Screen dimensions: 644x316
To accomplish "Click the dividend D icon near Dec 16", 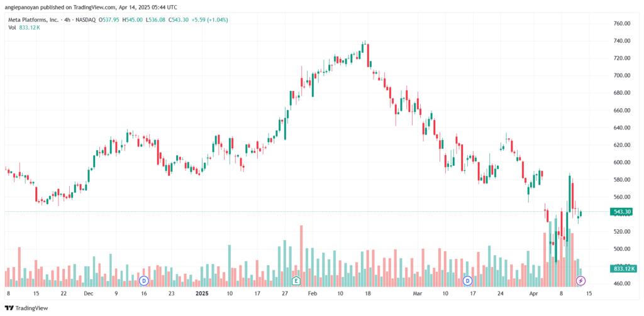I will (144, 281).
